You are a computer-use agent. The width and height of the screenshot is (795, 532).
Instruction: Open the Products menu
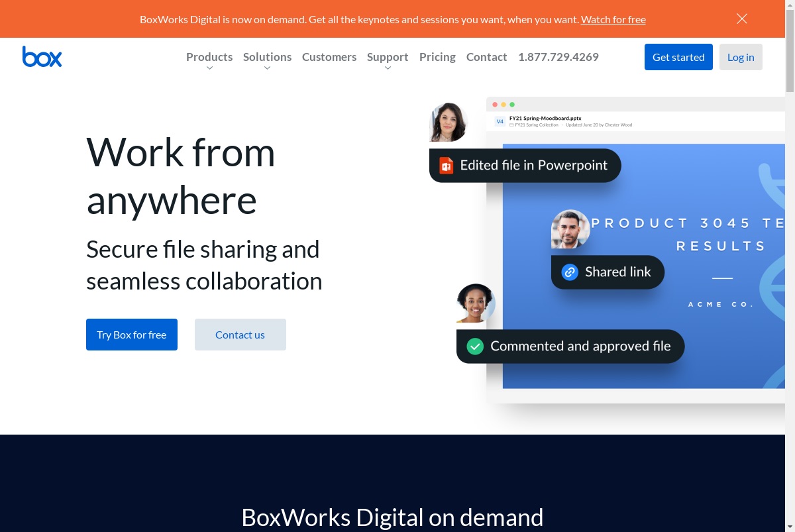coord(209,57)
